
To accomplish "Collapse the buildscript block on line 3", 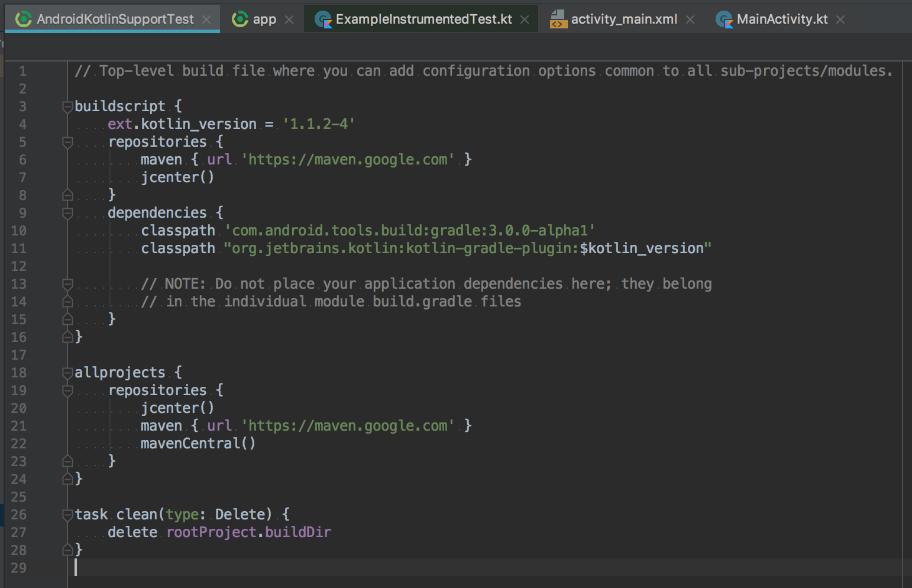I will point(67,107).
